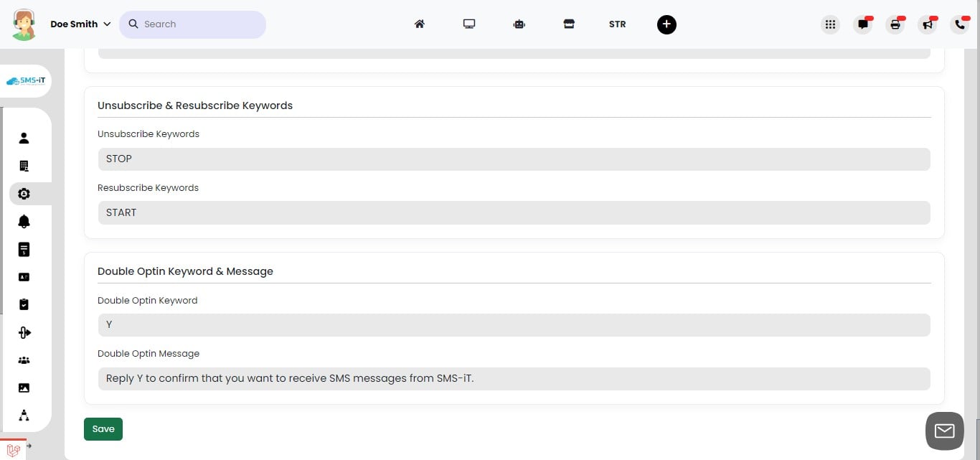980x460 pixels.
Task: Open the clipboard check sidebar icon
Action: click(x=24, y=304)
